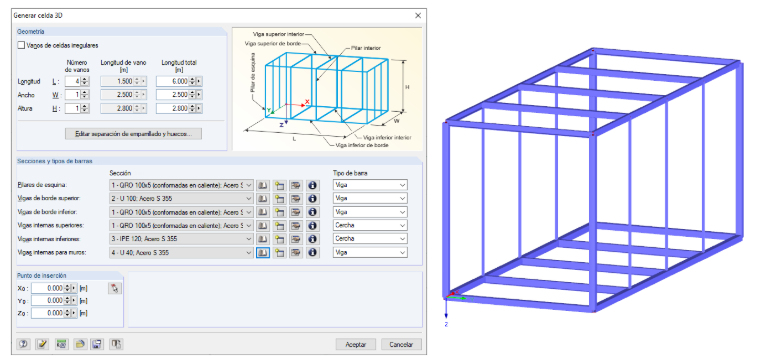Open section library for Pilares de esquina

263,185
